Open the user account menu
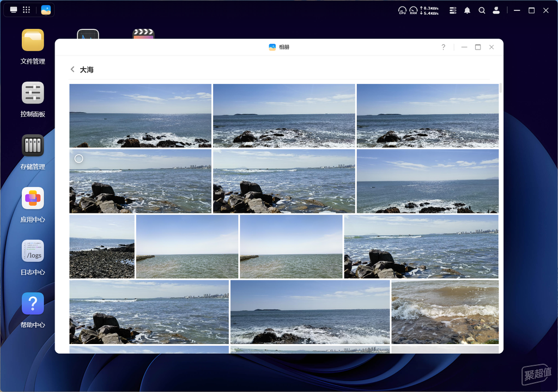 coord(496,10)
